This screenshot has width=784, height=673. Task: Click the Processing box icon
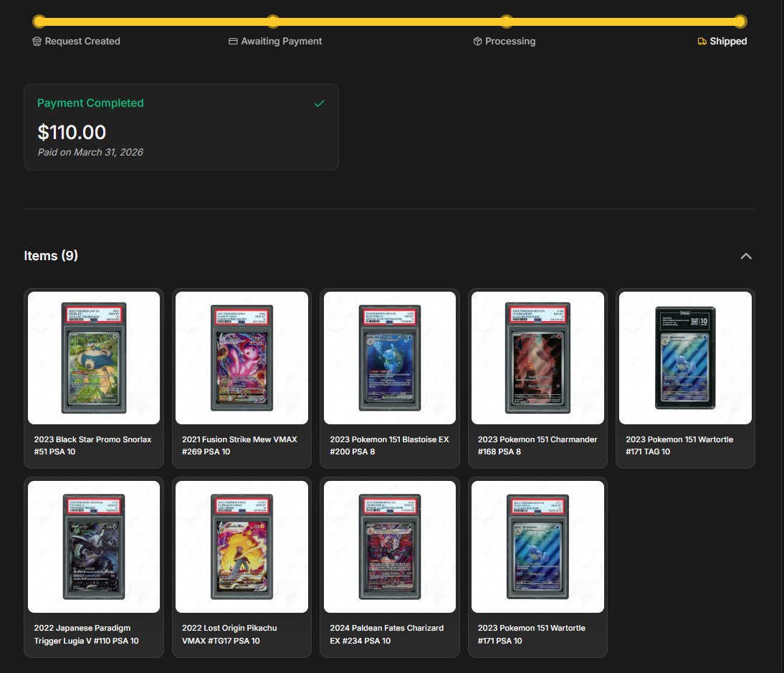point(477,42)
